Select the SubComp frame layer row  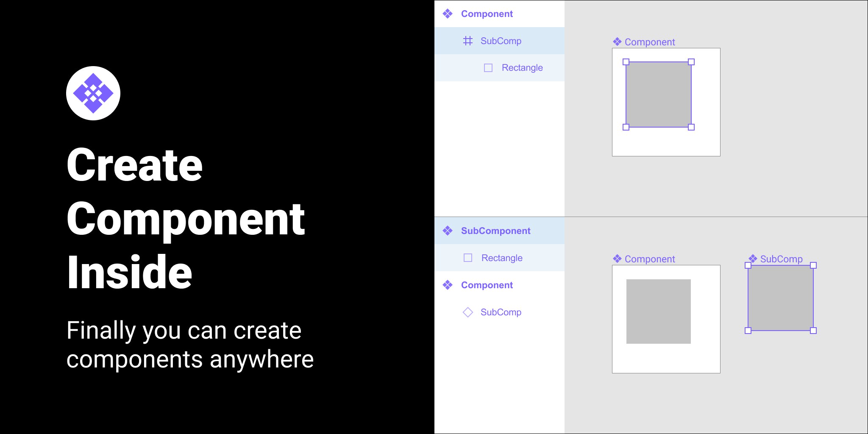[x=499, y=41]
